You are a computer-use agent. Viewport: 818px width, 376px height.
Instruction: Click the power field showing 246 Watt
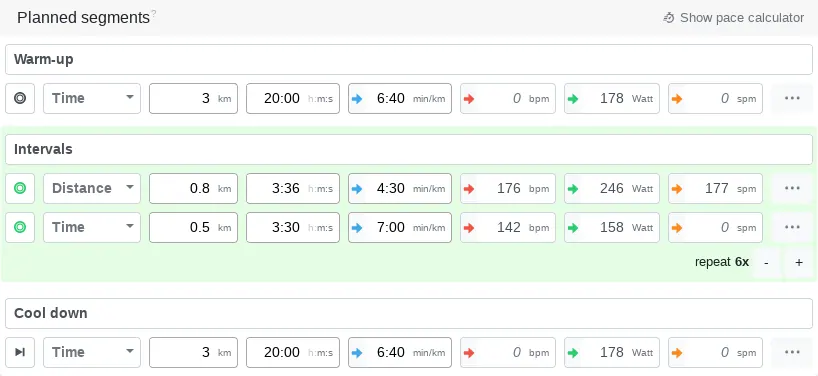611,188
